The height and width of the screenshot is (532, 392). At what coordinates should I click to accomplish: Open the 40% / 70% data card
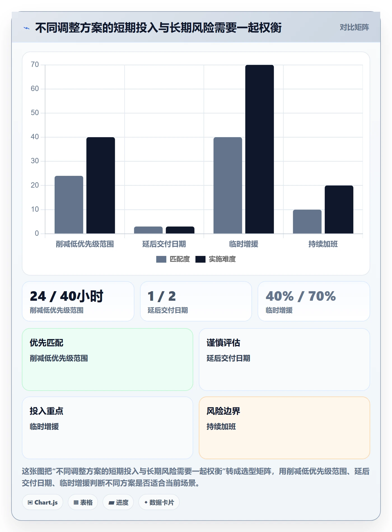[x=314, y=301]
